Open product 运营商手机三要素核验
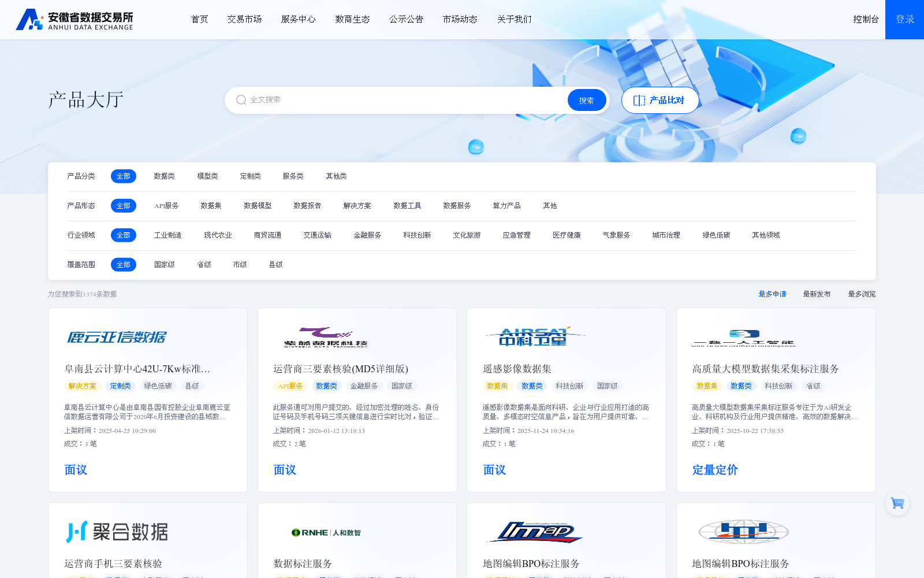924x578 pixels. click(x=113, y=564)
